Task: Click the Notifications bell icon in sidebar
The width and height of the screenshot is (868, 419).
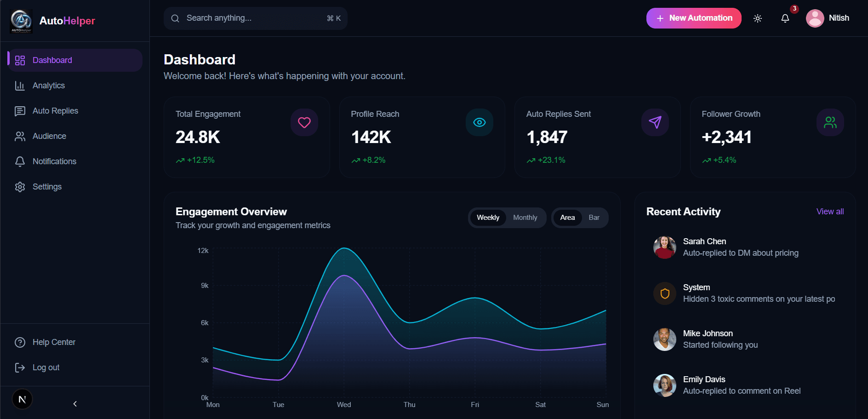Action: pyautogui.click(x=20, y=161)
